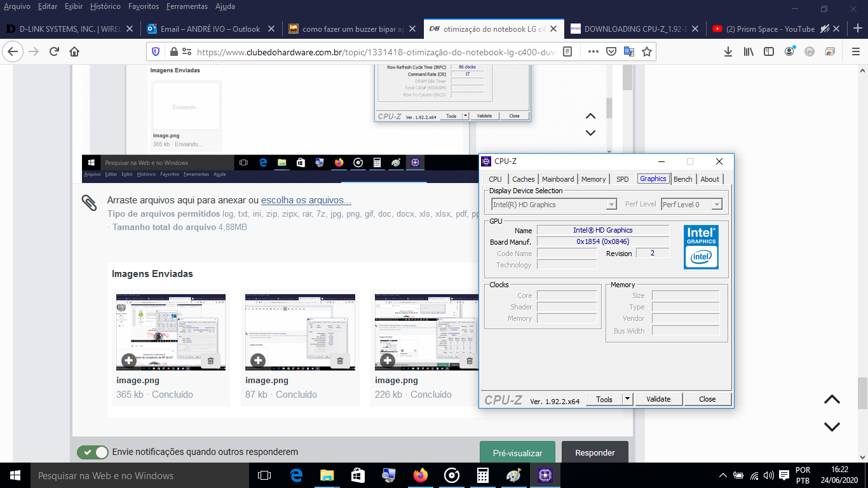Click the Responder button
The image size is (868, 488).
[595, 453]
